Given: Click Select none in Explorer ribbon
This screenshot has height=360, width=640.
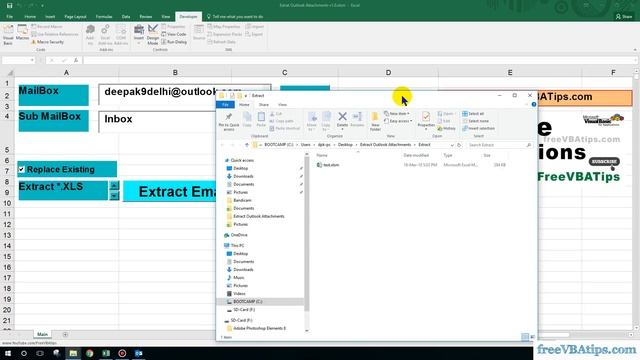Looking at the screenshot, I should click(x=476, y=121).
